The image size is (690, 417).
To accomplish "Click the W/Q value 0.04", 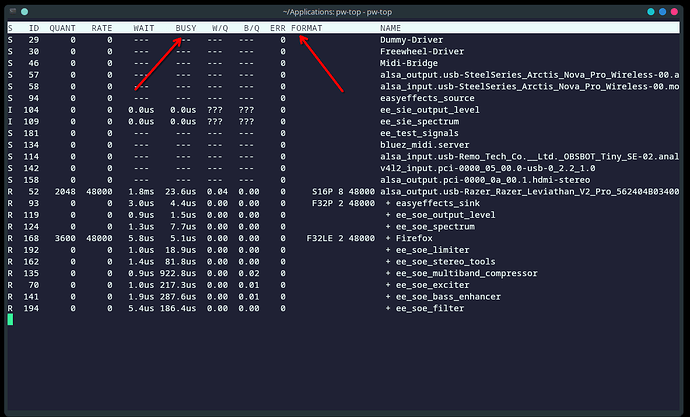I will point(217,192).
